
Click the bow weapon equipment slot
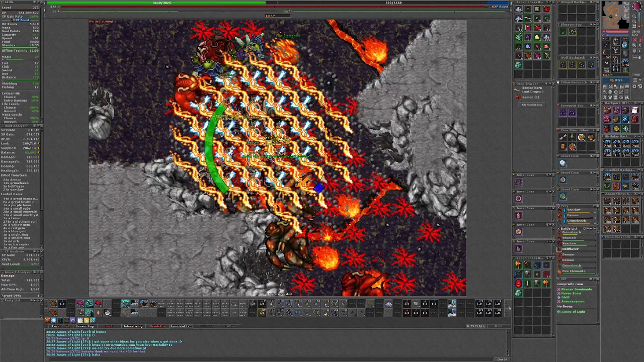[x=606, y=54]
